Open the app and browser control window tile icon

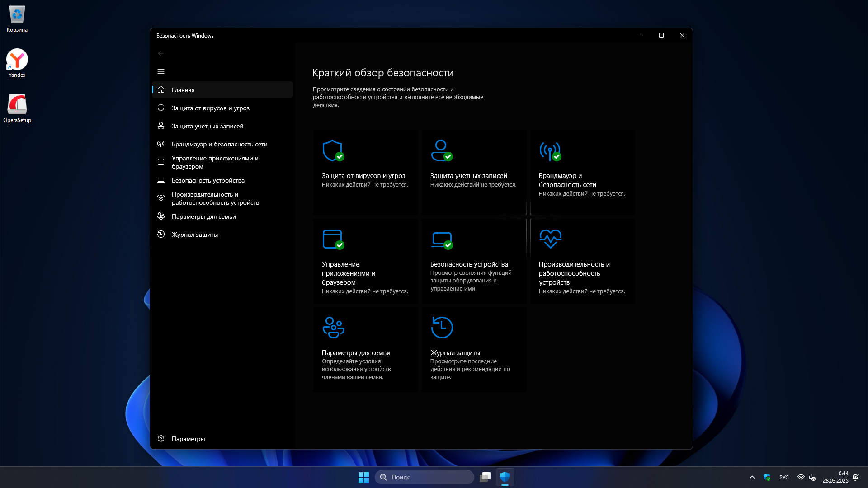333,239
